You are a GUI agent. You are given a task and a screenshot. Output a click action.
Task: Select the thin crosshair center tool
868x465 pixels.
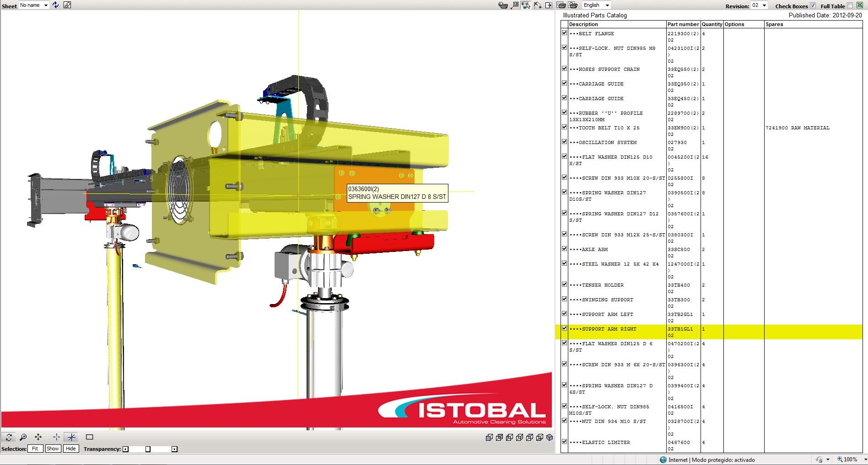pos(56,437)
